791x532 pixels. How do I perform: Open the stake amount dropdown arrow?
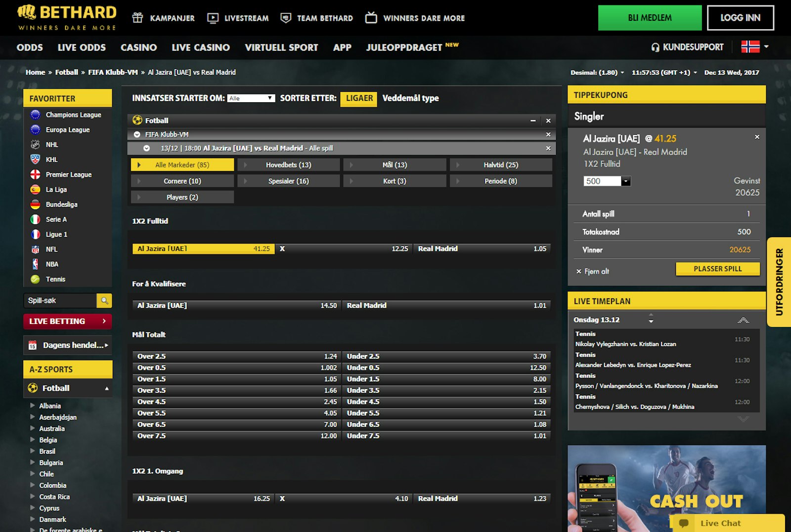coord(626,181)
